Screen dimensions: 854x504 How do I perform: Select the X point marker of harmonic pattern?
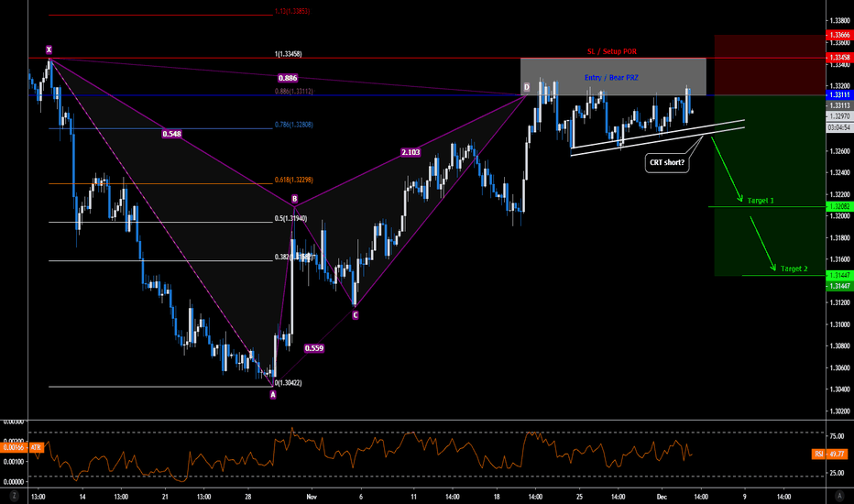coord(49,49)
